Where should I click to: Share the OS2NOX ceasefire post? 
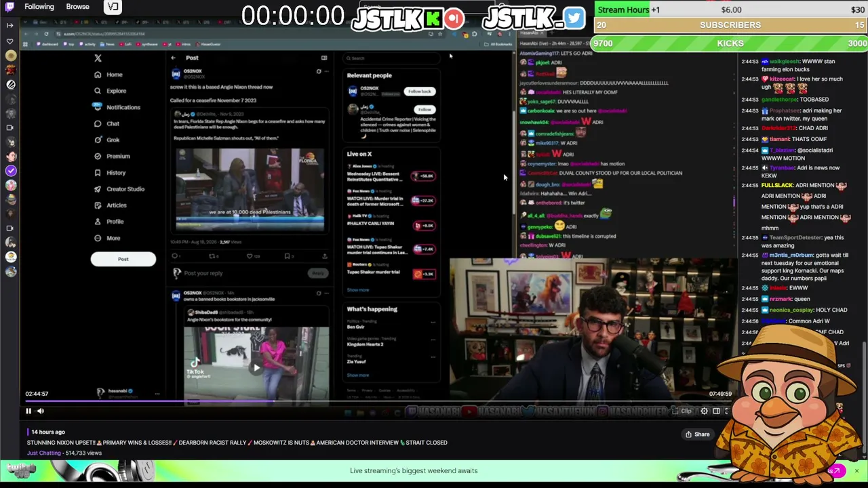pos(324,256)
